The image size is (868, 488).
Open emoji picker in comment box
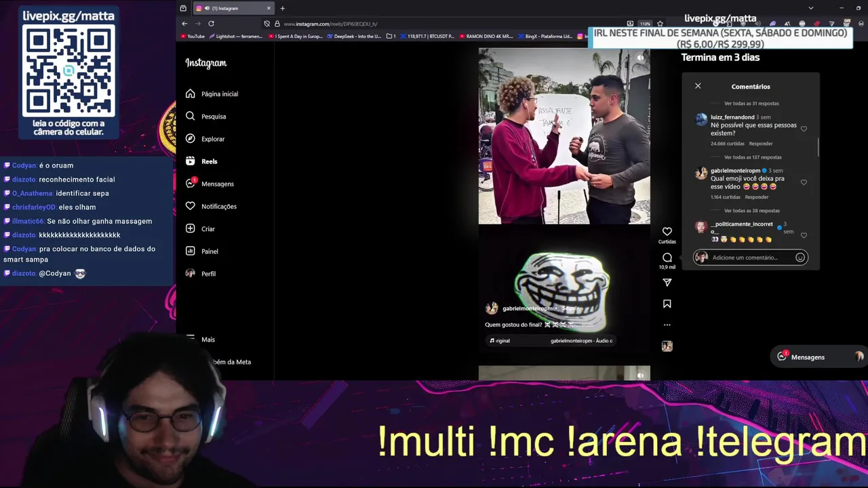tap(800, 258)
